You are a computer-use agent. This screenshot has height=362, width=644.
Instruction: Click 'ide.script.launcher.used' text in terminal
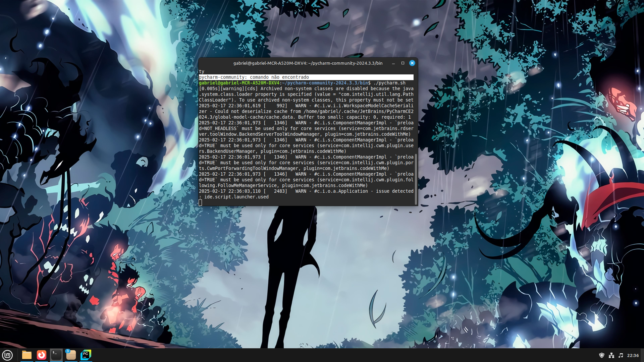pos(236,197)
